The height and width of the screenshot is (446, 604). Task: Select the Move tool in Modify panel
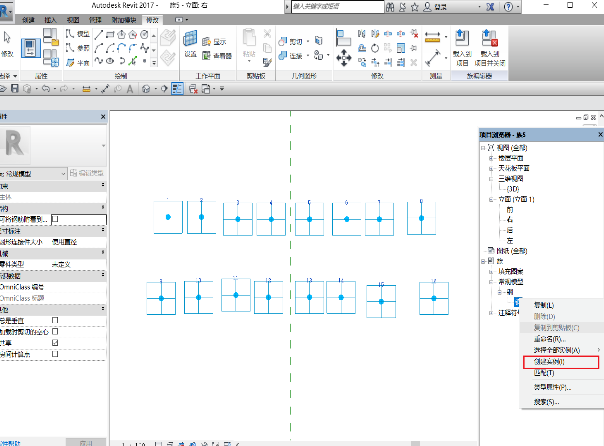(x=345, y=56)
